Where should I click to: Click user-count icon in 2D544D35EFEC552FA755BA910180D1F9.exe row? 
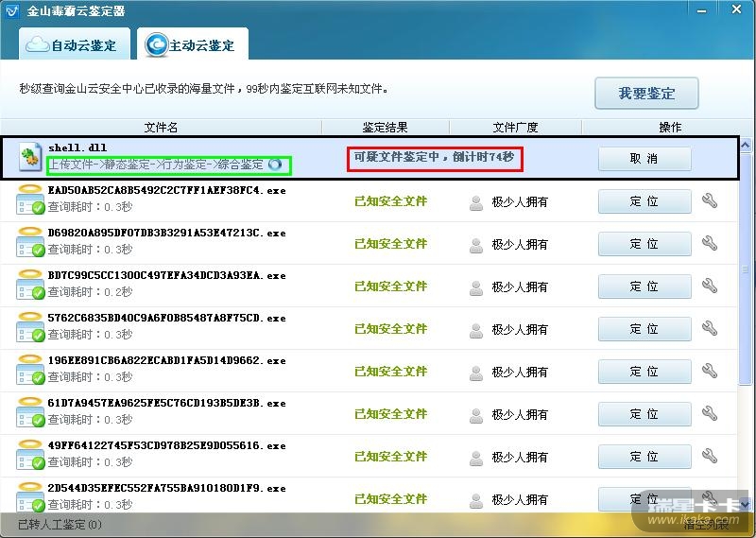point(476,500)
